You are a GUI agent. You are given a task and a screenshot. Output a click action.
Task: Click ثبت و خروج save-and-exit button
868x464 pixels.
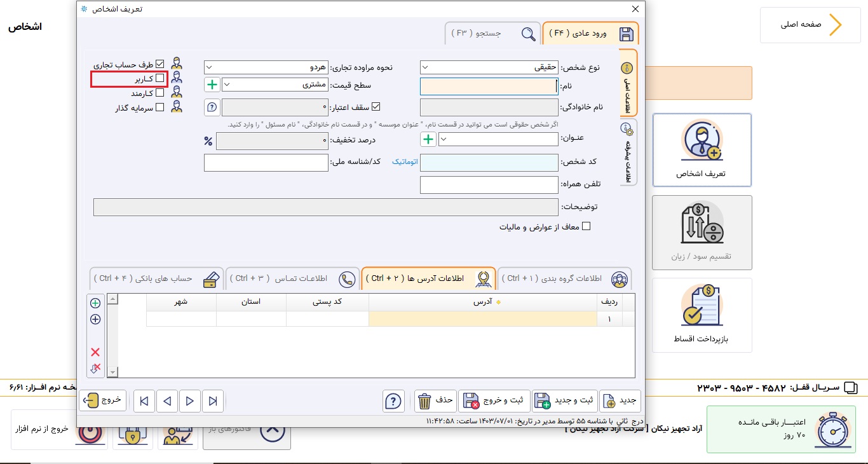pyautogui.click(x=494, y=401)
